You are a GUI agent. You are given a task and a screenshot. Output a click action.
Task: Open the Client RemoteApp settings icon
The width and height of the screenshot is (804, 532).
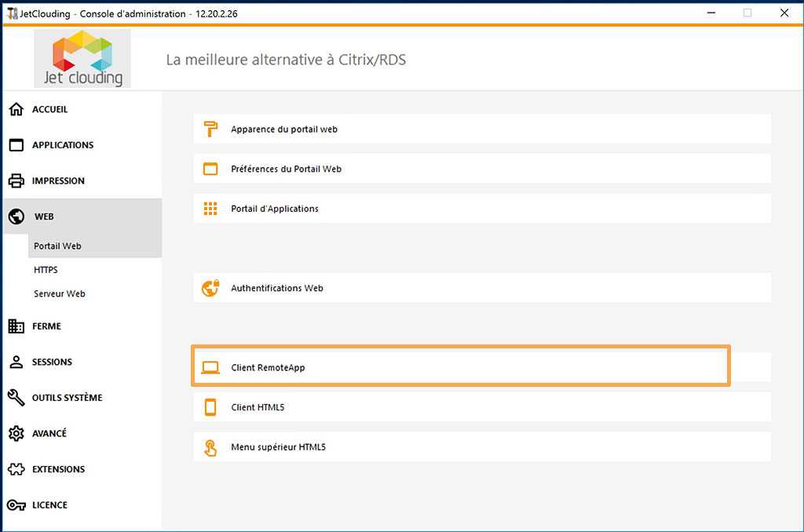[x=210, y=366]
